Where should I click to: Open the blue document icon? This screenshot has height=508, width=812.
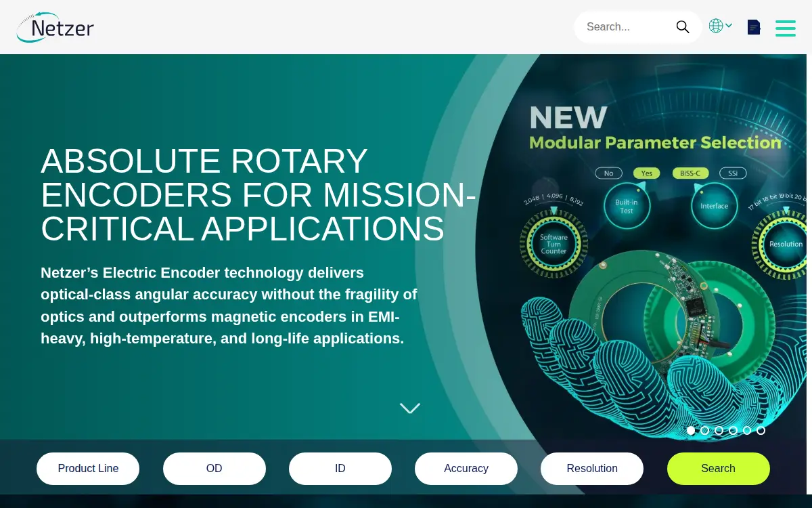tap(754, 27)
